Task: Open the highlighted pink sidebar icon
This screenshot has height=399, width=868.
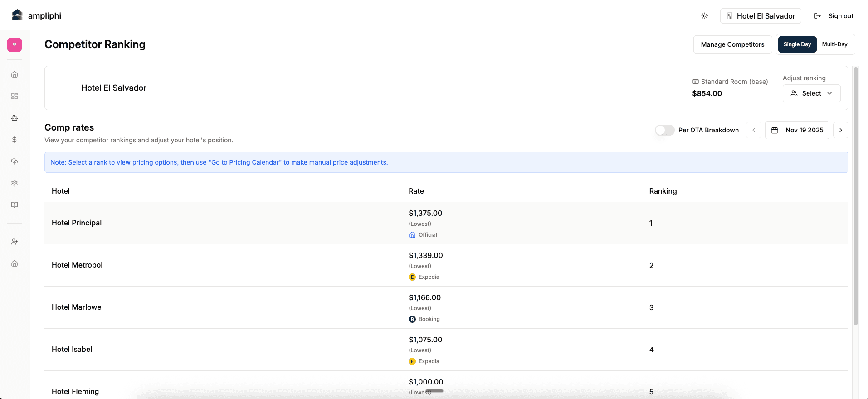Action: (15, 45)
